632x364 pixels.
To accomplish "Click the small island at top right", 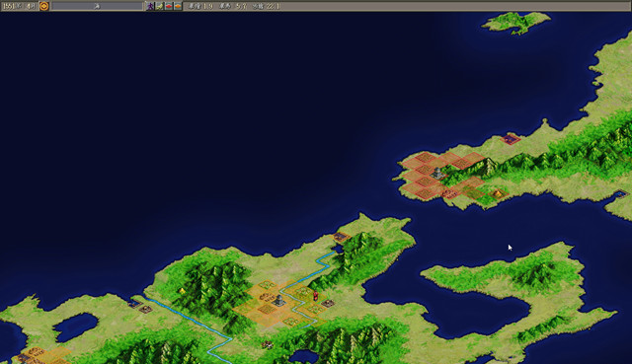I will 515,22.
